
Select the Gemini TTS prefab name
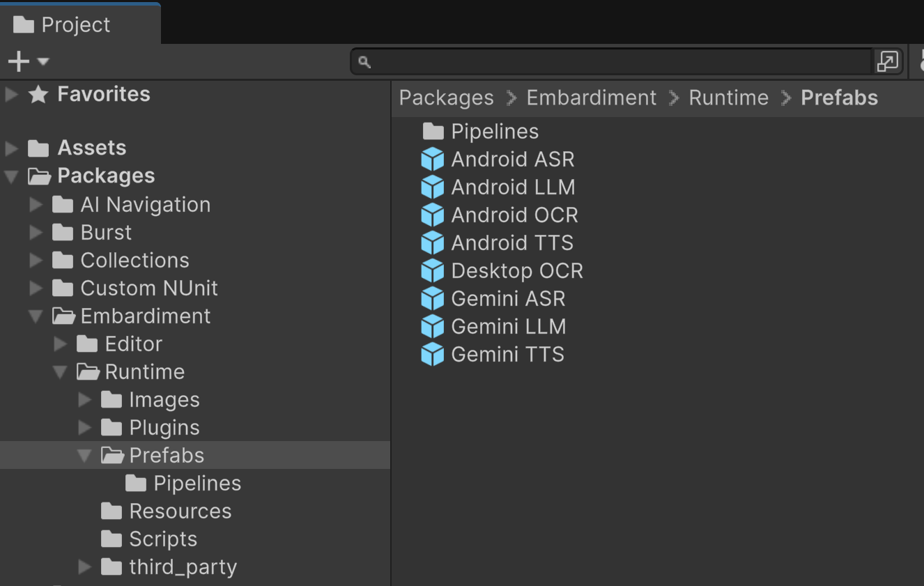tap(507, 355)
